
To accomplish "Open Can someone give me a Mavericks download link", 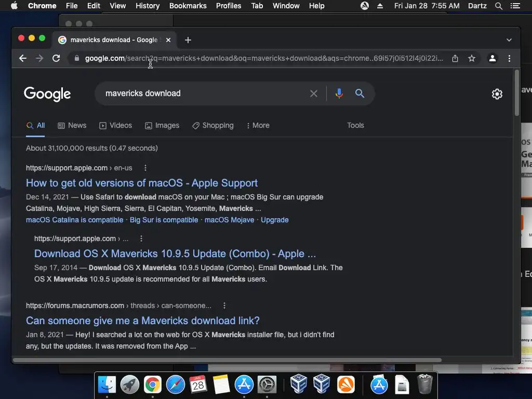I will (x=143, y=321).
